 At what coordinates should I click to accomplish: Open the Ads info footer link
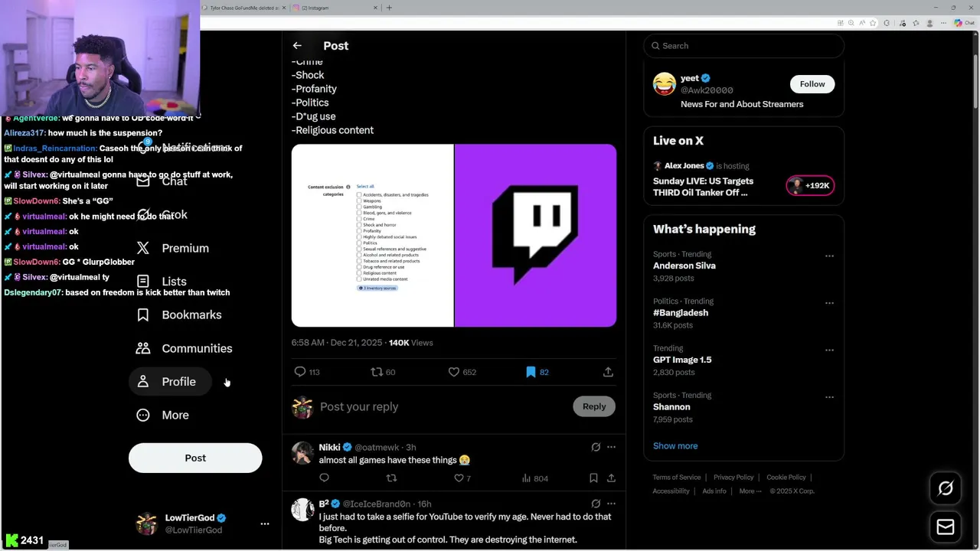click(714, 491)
